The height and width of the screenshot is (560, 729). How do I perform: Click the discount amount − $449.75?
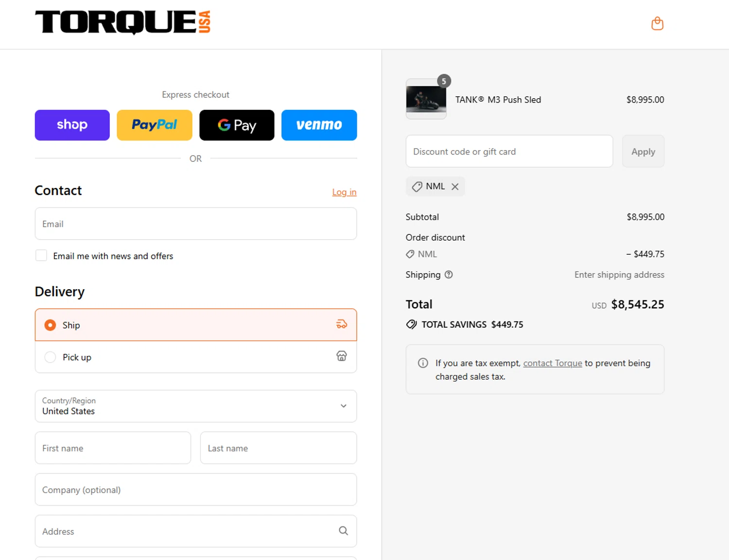point(645,254)
